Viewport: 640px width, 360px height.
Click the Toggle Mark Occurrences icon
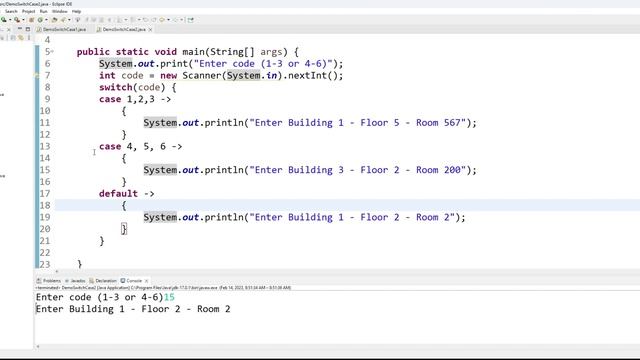(78, 20)
